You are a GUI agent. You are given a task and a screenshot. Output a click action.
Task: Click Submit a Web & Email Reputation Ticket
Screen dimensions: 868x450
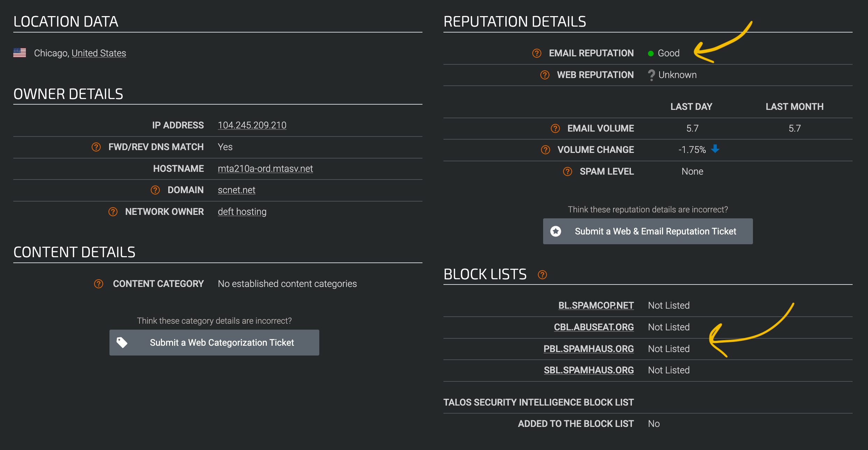(647, 231)
